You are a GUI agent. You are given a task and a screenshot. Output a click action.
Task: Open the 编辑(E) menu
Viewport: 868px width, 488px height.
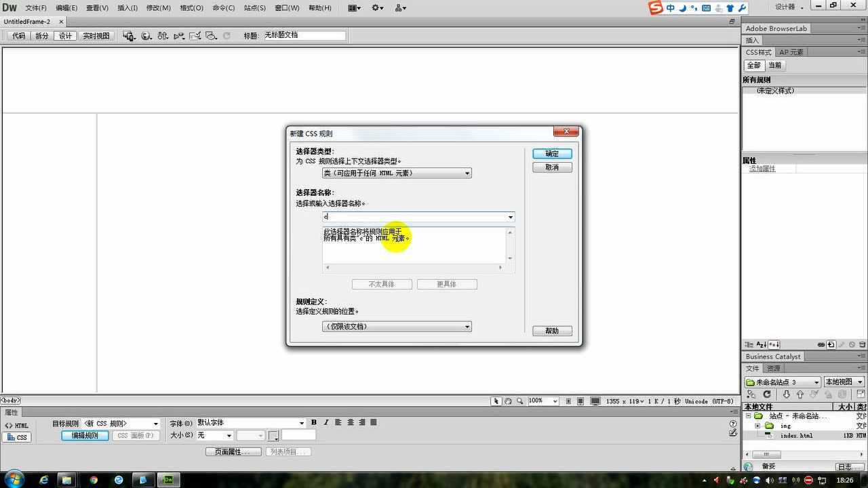tap(66, 7)
